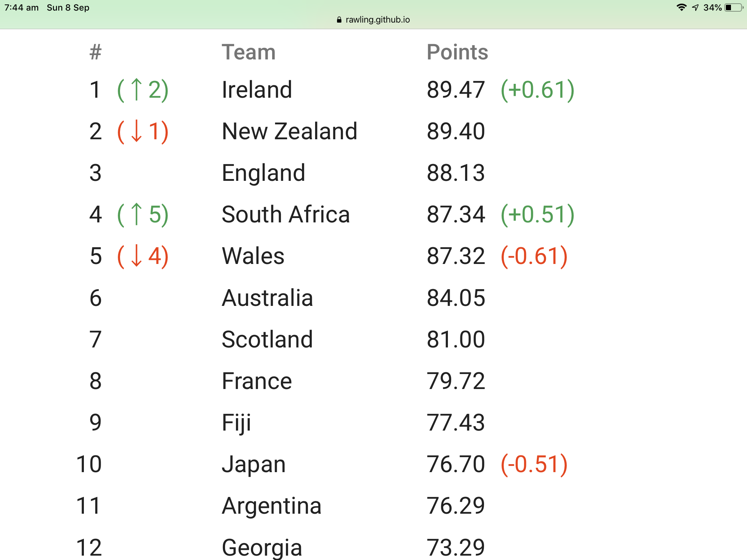Tap the green up arrow in South Africa's row
Screen dimensions: 747x560
[x=136, y=214]
